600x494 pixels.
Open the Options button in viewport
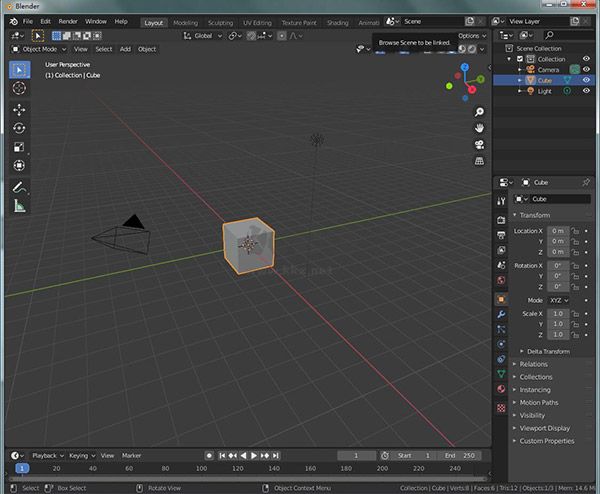pos(469,35)
